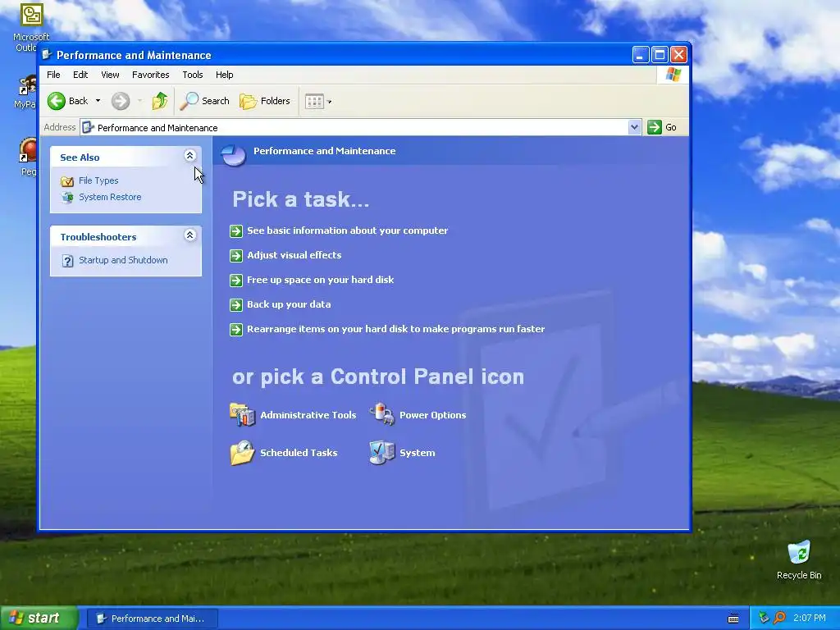
Task: Click arrow icon beside Free up space
Action: point(236,281)
